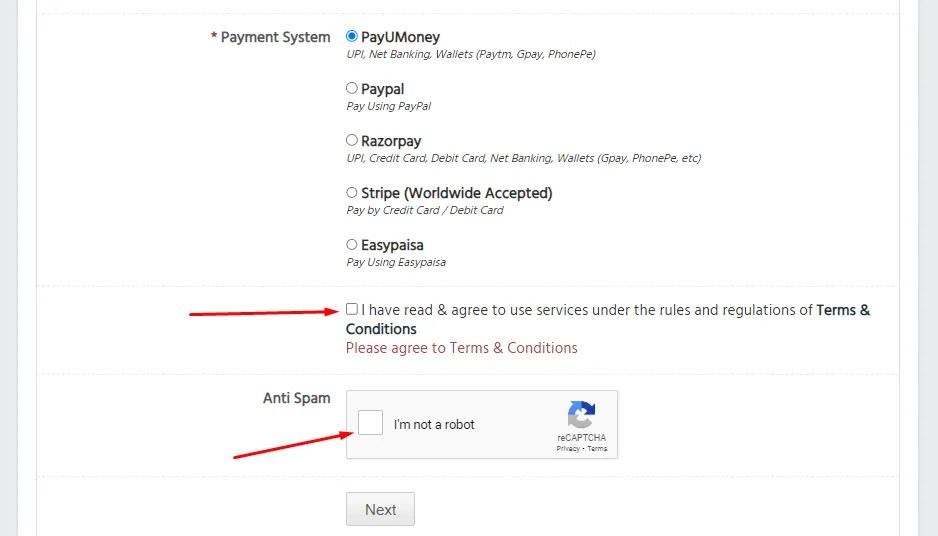Open the reCAPTCHA Terms link

click(x=597, y=449)
